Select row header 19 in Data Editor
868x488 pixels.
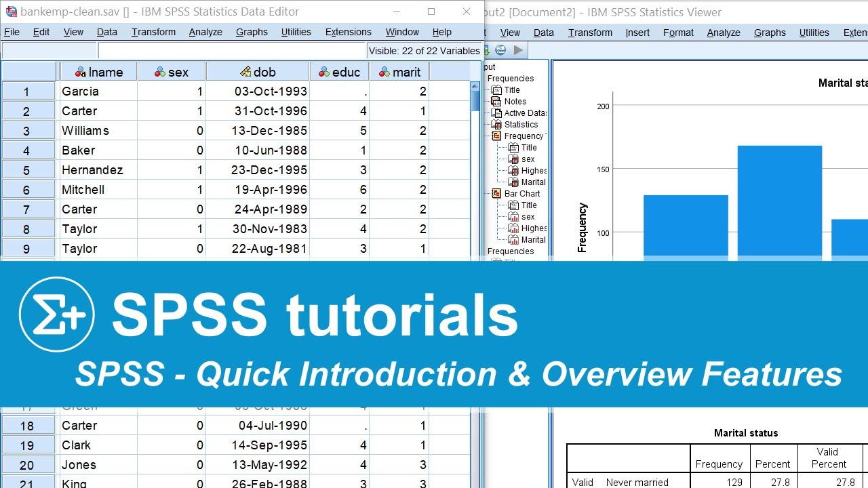28,445
